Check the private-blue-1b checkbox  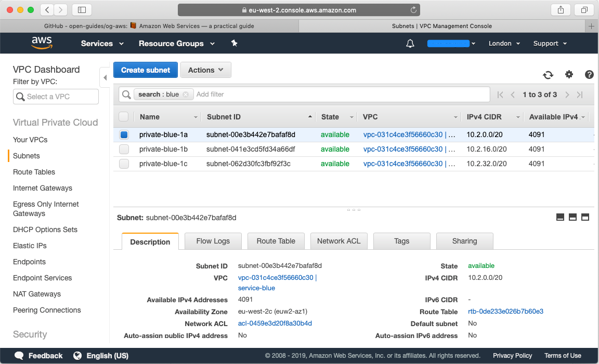pos(124,149)
